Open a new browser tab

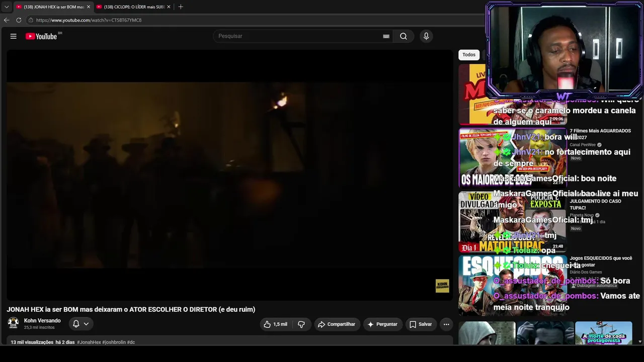pos(181,7)
